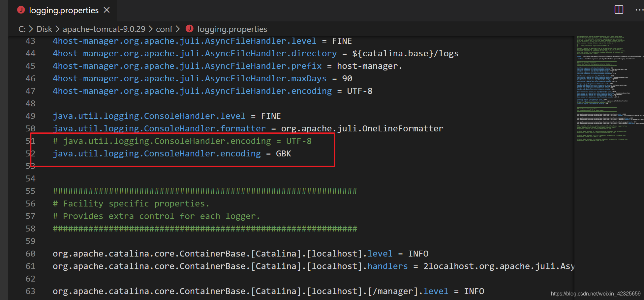
Task: Close the logging.properties tab
Action: tap(107, 10)
